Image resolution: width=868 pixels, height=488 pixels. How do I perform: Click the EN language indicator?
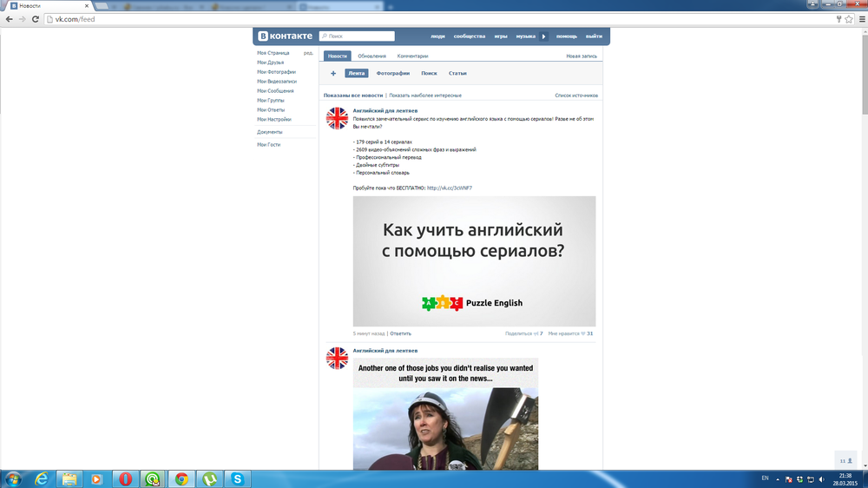point(765,478)
